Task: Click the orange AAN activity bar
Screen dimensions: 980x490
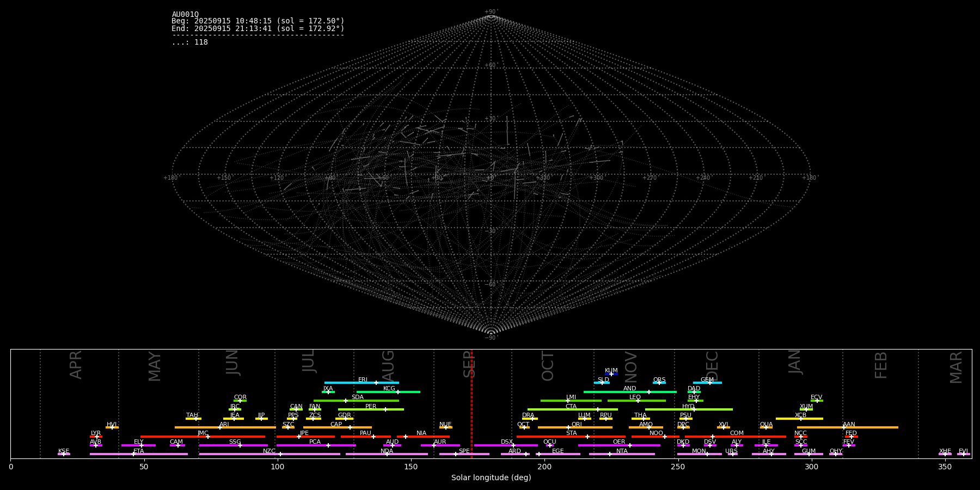Action: pyautogui.click(x=848, y=427)
